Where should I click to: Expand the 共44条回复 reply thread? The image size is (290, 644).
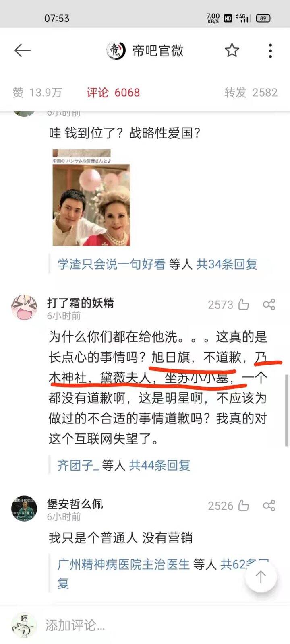[x=159, y=466]
